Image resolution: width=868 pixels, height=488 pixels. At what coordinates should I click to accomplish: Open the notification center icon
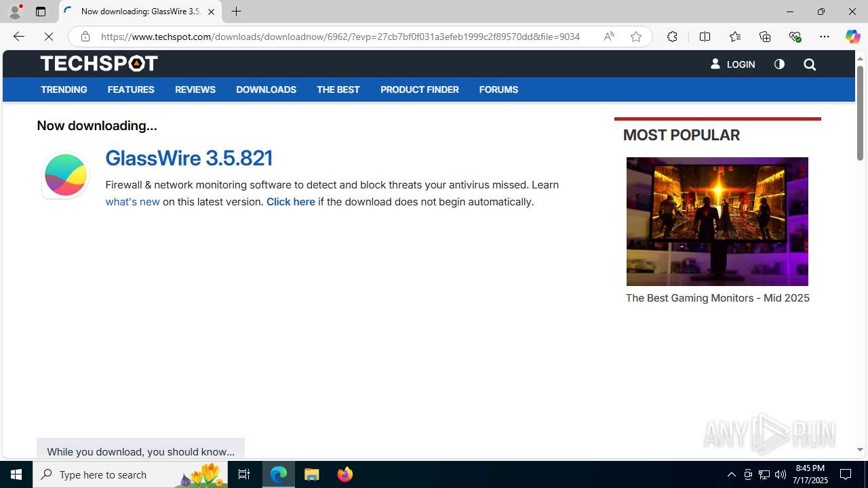846,474
